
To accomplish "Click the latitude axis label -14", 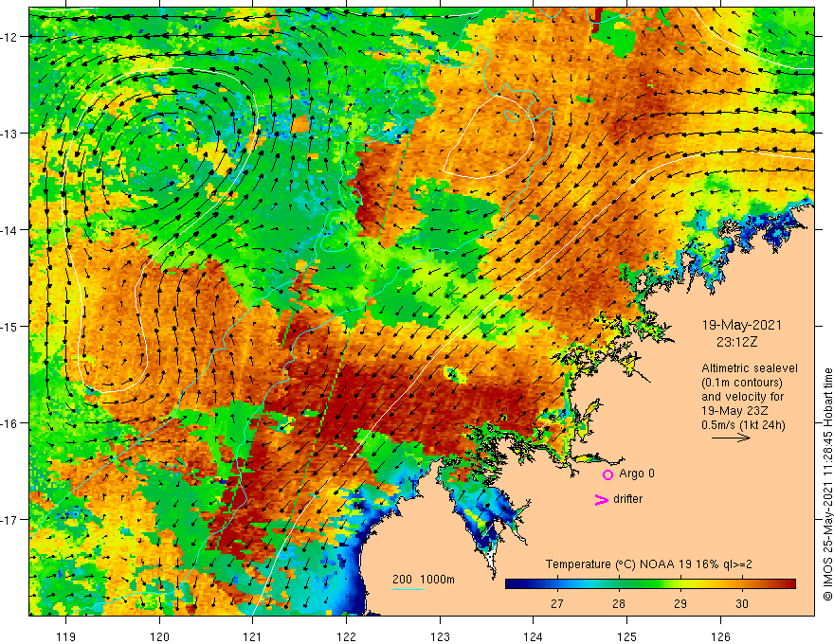I will point(10,230).
